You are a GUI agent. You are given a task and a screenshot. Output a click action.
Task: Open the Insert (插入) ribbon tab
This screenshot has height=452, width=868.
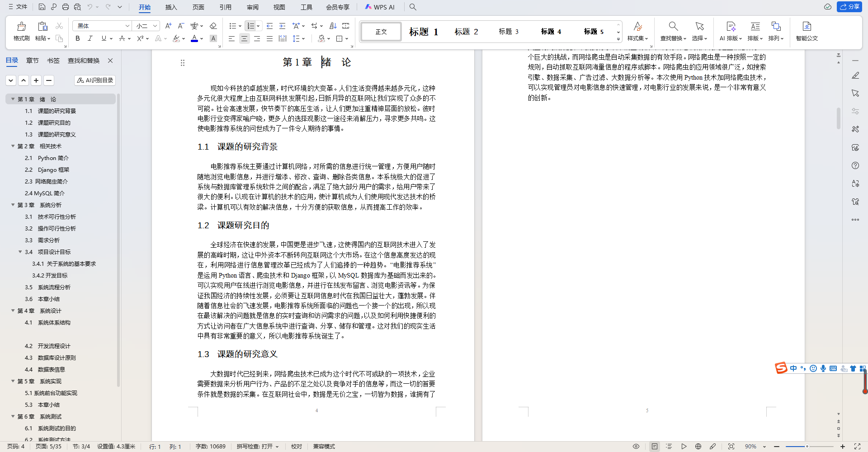pos(171,7)
